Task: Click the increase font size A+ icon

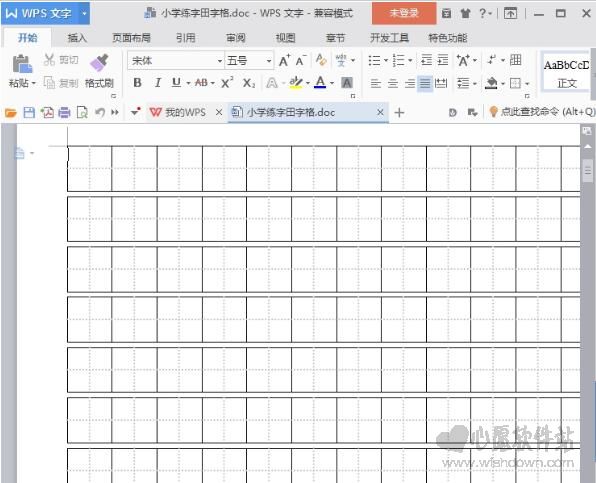Action: click(284, 60)
